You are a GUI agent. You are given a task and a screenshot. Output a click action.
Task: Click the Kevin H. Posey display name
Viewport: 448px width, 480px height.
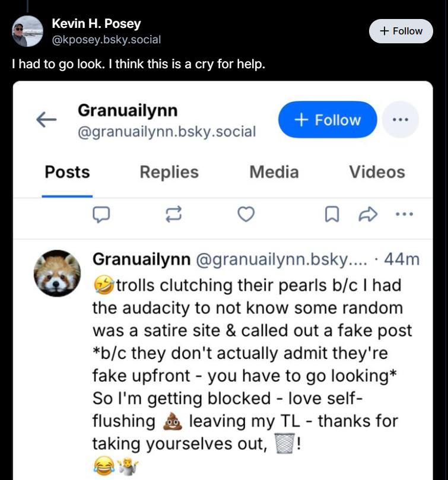click(96, 24)
